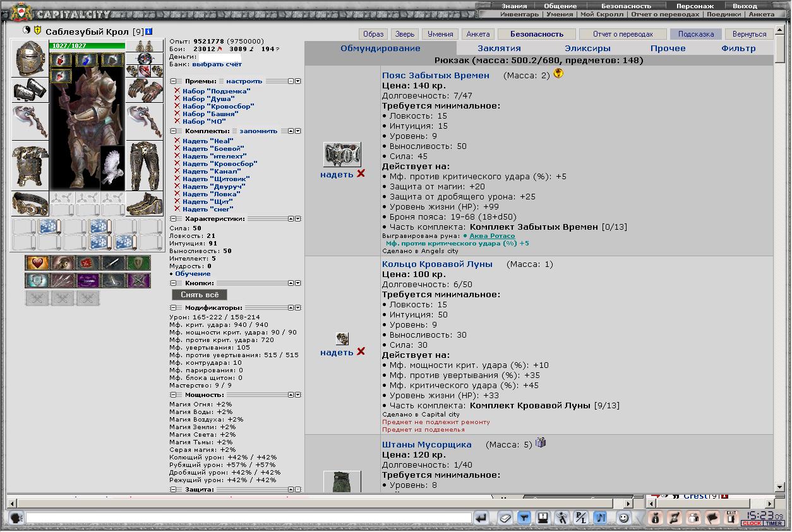Click the Пояс Забытых Времен item image

pyautogui.click(x=342, y=155)
